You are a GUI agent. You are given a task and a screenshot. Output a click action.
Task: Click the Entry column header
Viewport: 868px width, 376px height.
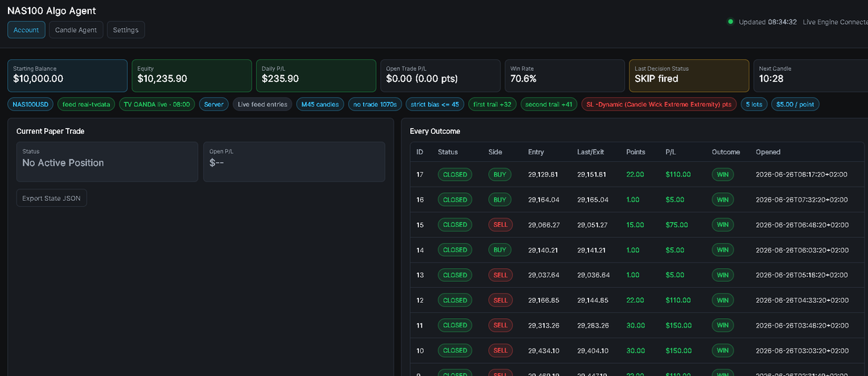(x=536, y=152)
